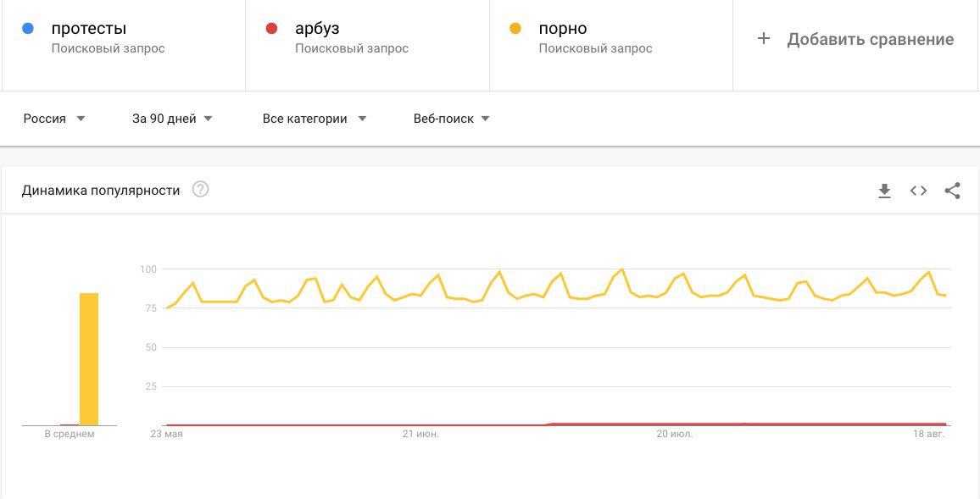Screen dimensions: 980x499
Task: Open the Россия region dropdown
Action: 54,119
